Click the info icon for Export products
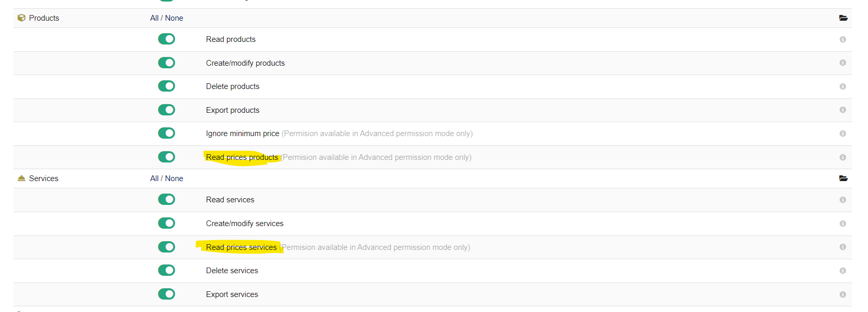Screen dimensions: 868x312 pyautogui.click(x=843, y=110)
